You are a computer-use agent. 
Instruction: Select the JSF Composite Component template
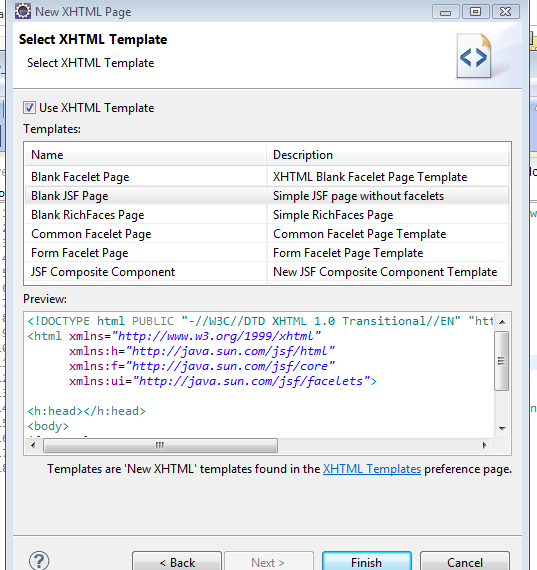(x=103, y=272)
